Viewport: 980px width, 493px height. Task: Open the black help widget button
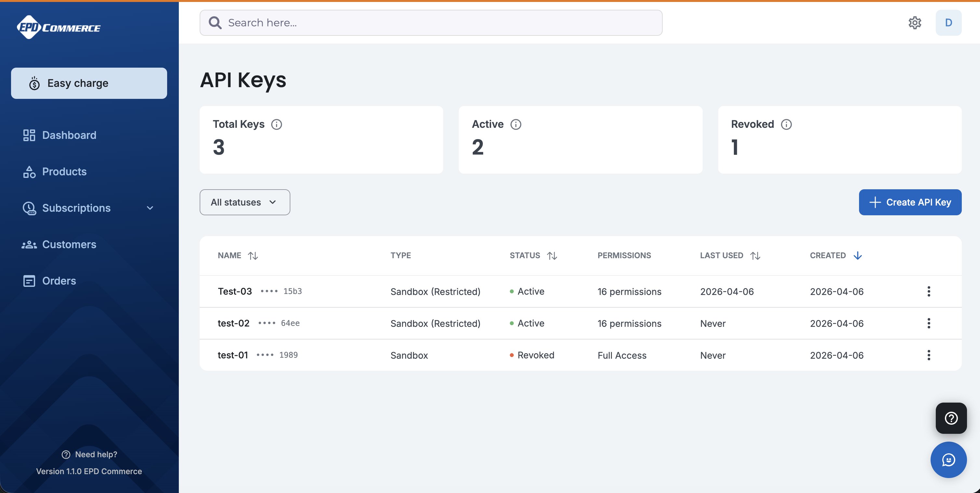tap(951, 418)
